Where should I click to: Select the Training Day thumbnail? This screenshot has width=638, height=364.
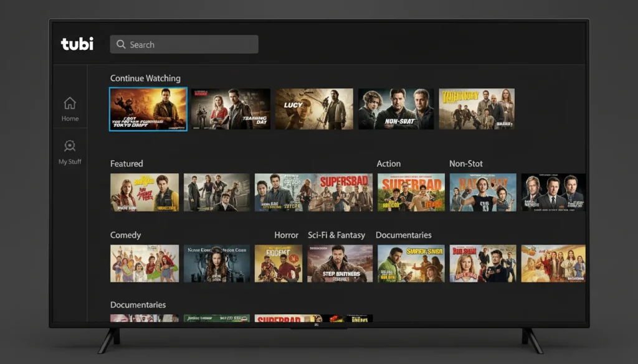(231, 109)
